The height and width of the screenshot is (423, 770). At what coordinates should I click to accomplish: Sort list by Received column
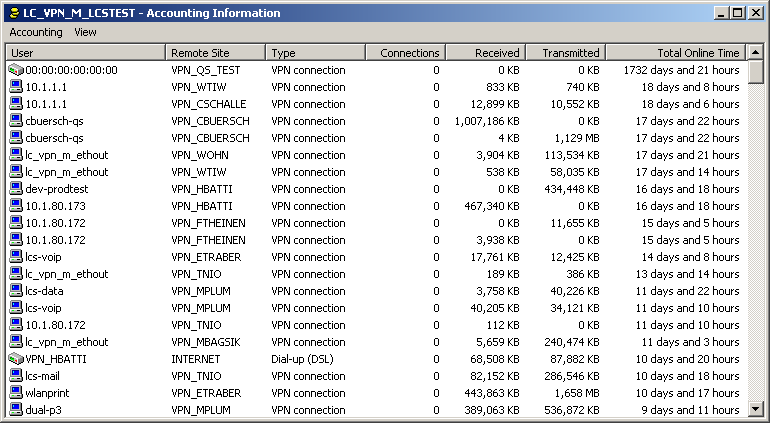485,52
